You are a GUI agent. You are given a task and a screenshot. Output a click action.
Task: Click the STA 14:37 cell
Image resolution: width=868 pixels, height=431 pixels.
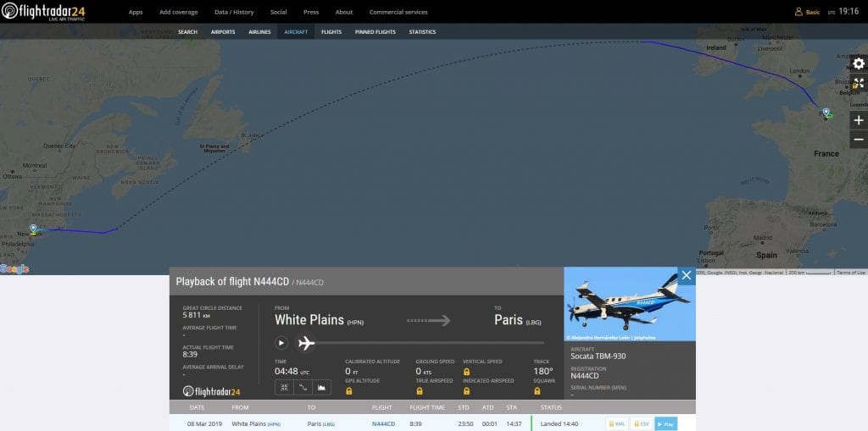[514, 424]
